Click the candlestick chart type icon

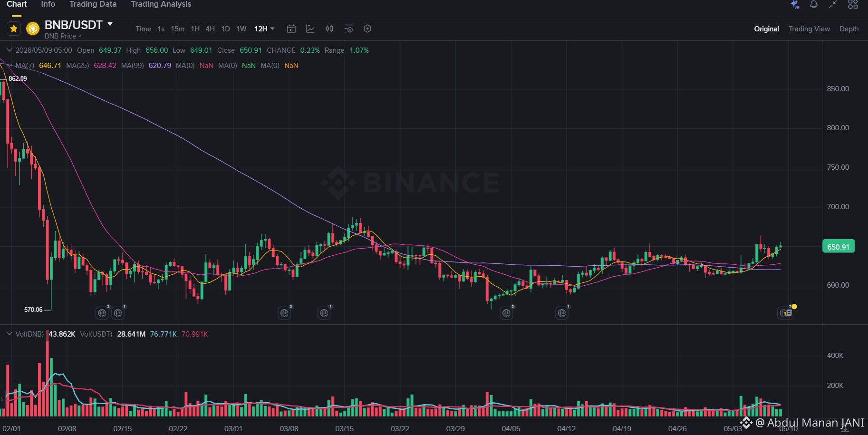pos(329,29)
